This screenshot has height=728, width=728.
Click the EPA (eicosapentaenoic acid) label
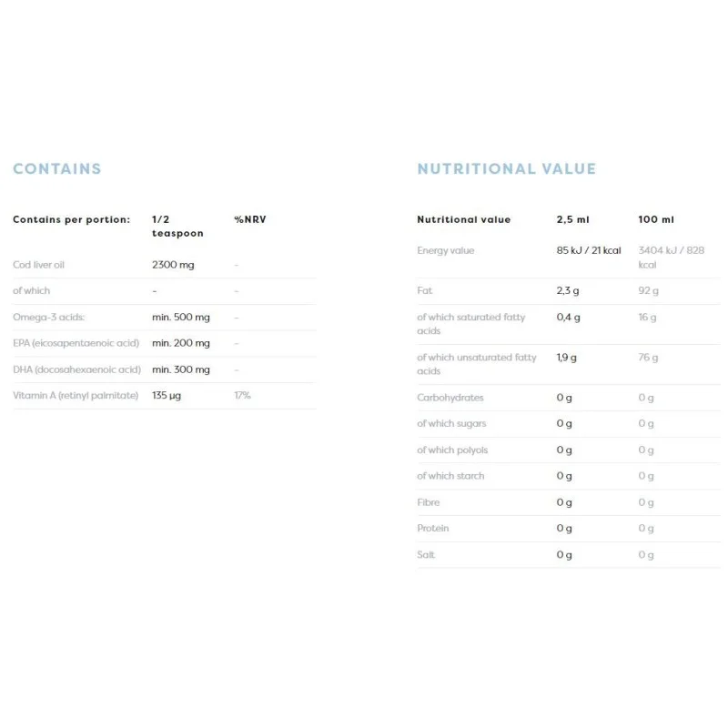pyautogui.click(x=76, y=343)
